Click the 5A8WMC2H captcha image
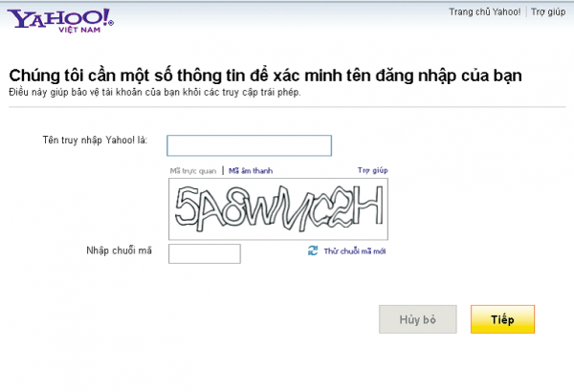The image size is (574, 392). click(x=278, y=209)
